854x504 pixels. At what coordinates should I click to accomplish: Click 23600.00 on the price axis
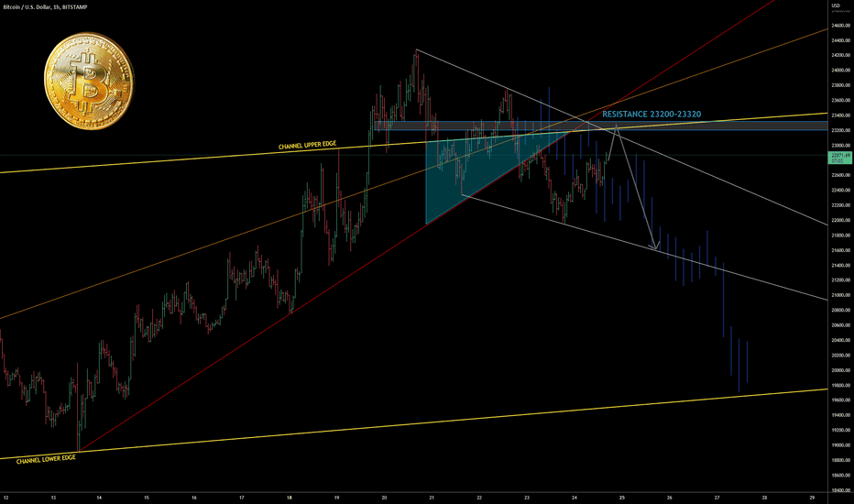click(x=841, y=100)
